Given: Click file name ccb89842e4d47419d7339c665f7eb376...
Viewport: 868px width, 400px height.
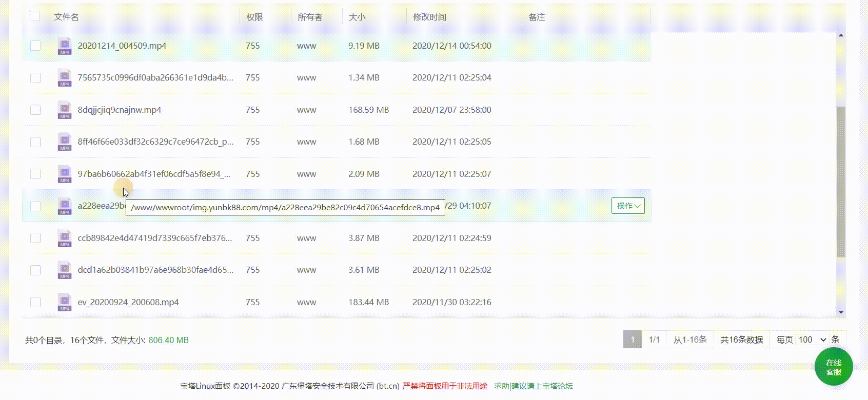Looking at the screenshot, I should coord(155,238).
